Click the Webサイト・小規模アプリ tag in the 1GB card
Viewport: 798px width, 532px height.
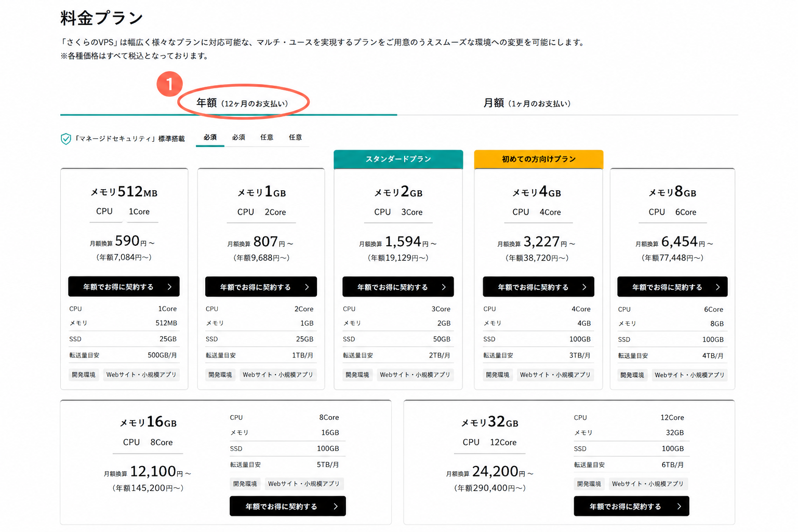278,375
